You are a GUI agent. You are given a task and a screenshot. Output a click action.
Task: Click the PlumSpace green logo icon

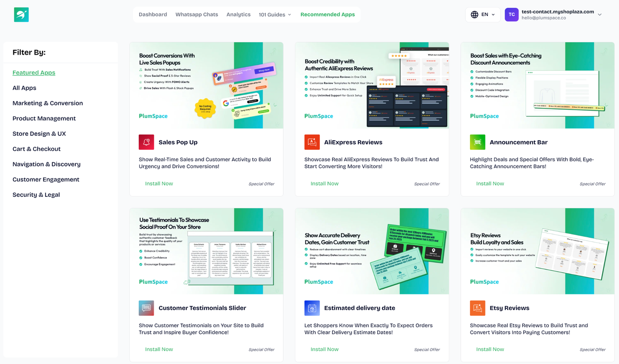click(21, 15)
